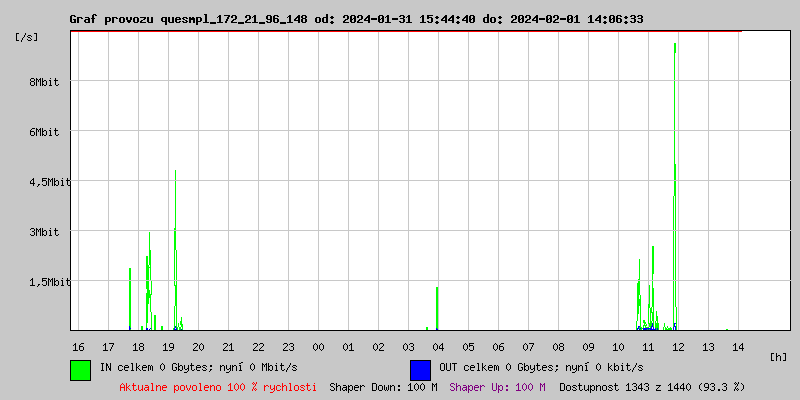Click the 'Dostupnost 1343 z 1440' availability text
This screenshot has width=800, height=400.
tap(651, 386)
